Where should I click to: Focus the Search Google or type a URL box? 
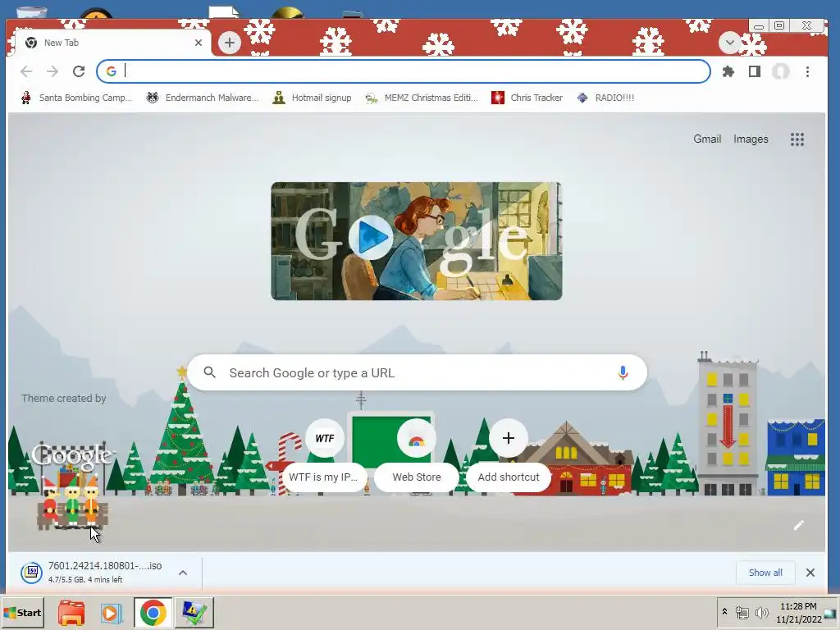(417, 372)
